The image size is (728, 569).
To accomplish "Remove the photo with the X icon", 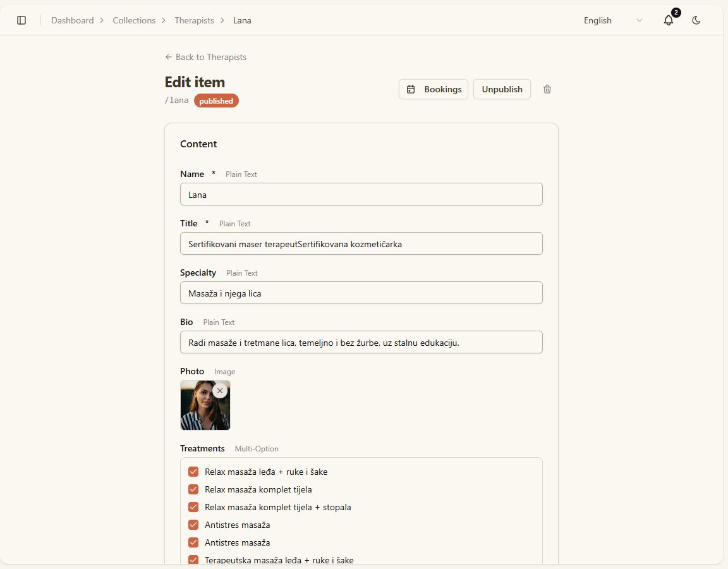I will (220, 391).
